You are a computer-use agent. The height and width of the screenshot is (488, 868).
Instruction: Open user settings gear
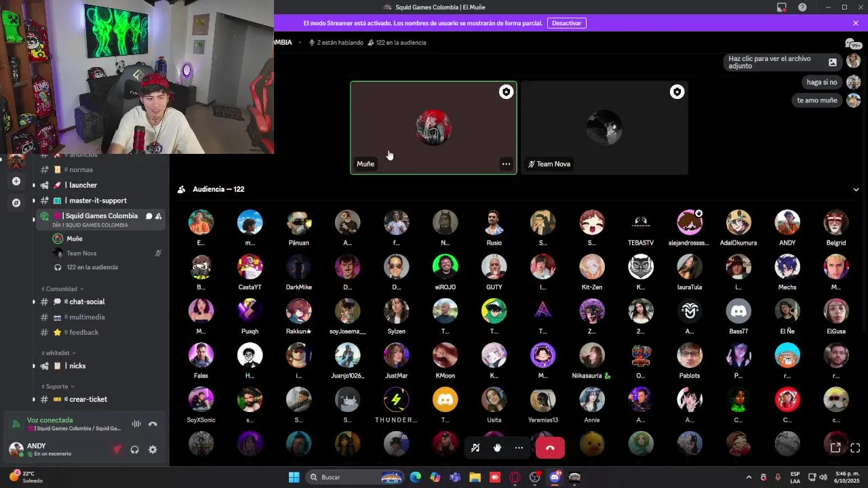click(153, 449)
